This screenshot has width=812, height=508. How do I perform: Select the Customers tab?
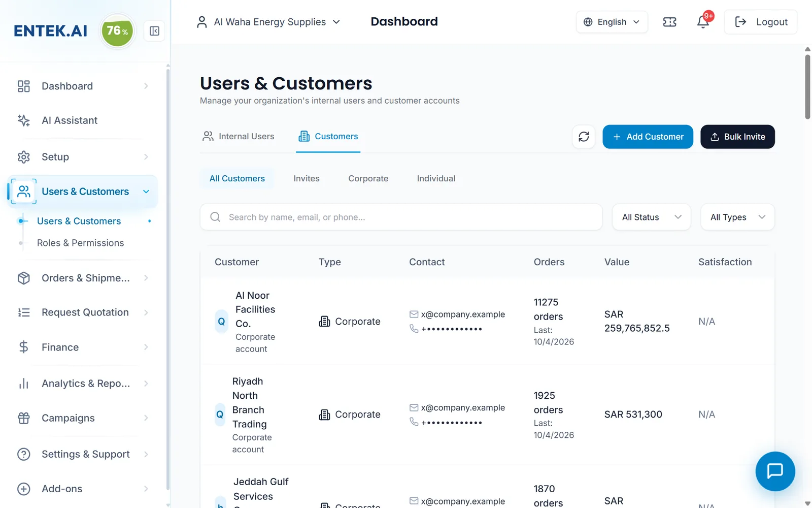pos(328,136)
